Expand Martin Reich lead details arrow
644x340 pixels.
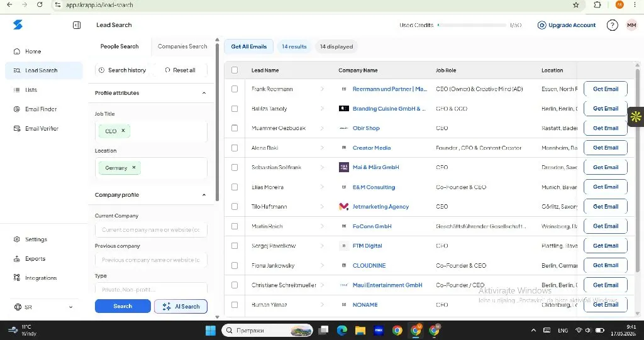[322, 226]
